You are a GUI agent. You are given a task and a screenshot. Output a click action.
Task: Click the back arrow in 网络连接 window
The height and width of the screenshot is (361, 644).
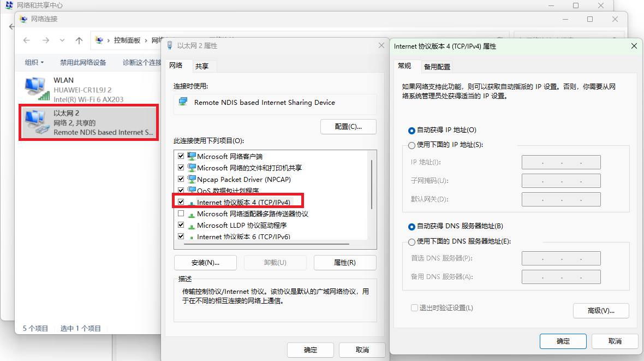[x=27, y=40]
